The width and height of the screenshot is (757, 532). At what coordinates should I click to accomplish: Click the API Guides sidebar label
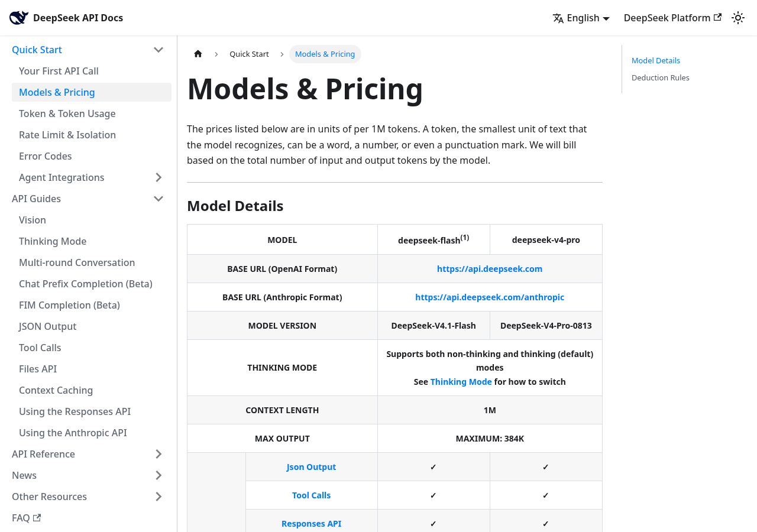pyautogui.click(x=36, y=199)
